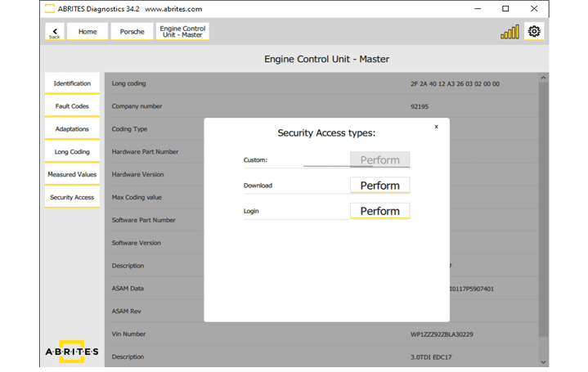The height and width of the screenshot is (372, 588).
Task: Click the signal strength bars icon
Action: point(509,32)
